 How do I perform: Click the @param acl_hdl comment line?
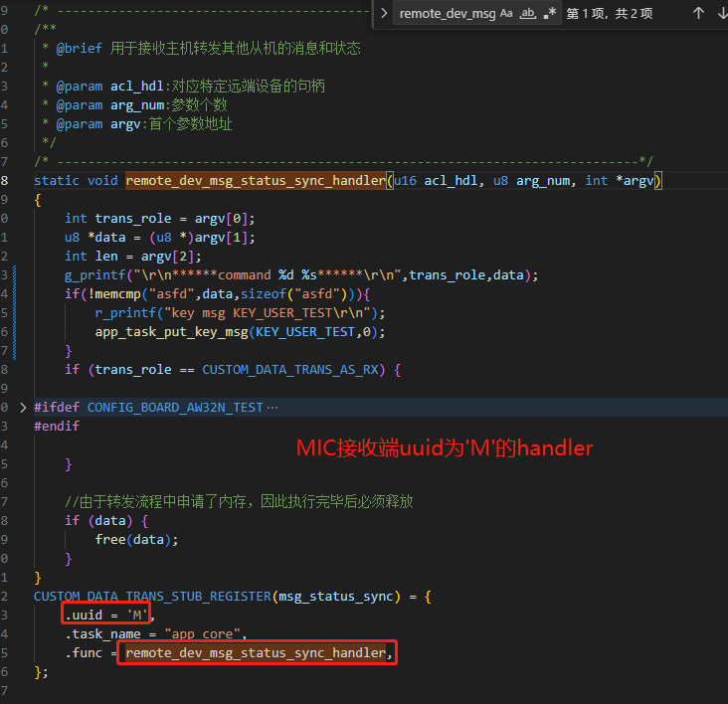coord(183,87)
